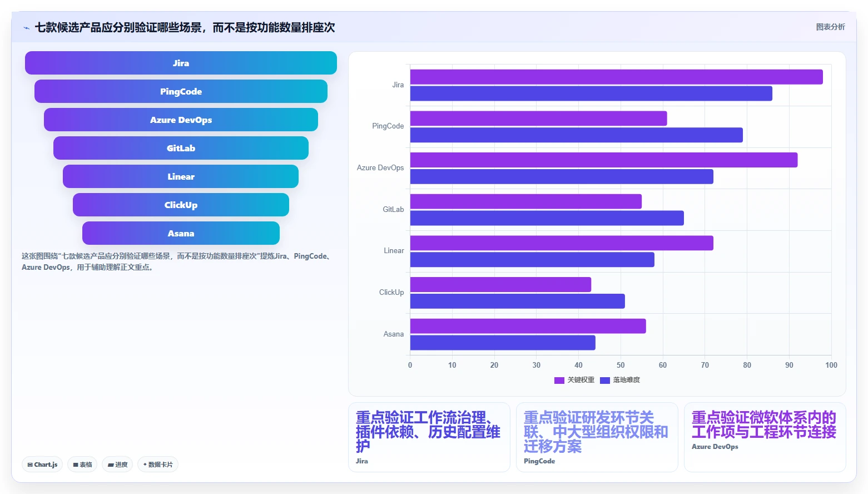The height and width of the screenshot is (494, 868).
Task: Click the 进度 tag chip
Action: (117, 465)
